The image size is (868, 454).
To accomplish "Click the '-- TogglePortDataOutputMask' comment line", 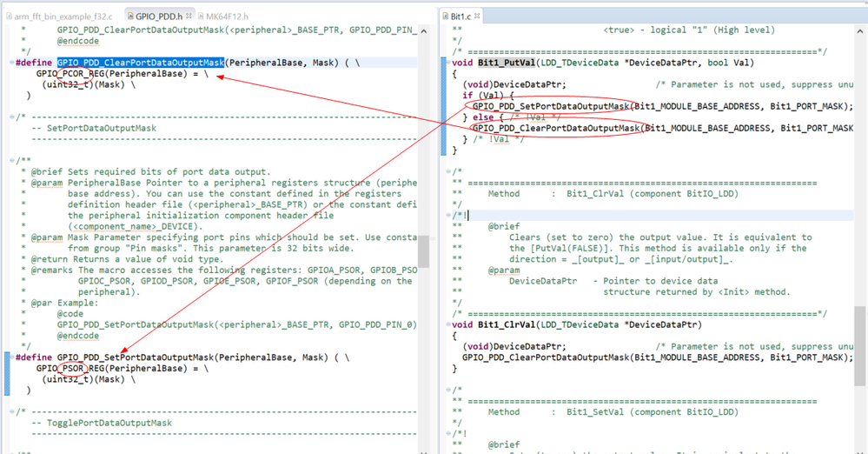I will click(x=102, y=423).
